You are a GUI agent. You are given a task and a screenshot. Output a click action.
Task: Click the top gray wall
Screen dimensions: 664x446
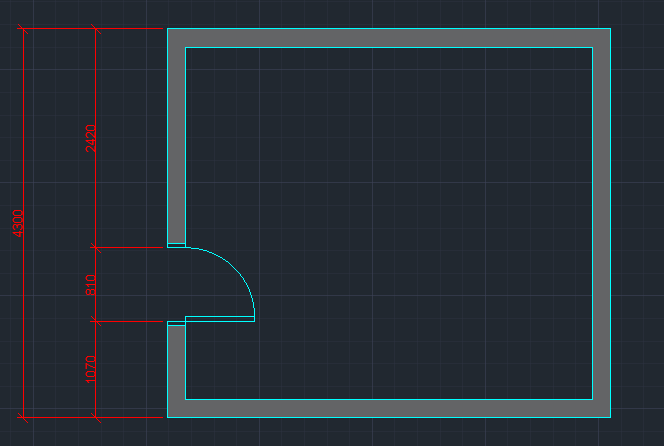tap(388, 37)
